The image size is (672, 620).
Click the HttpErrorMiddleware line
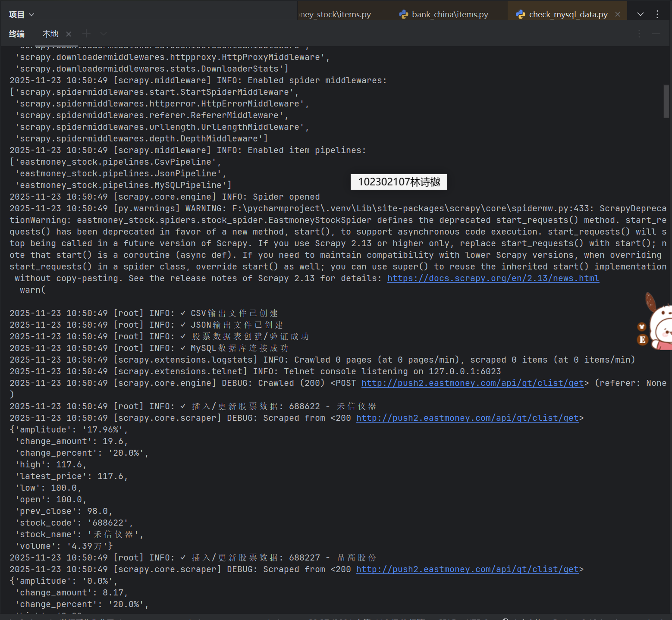(162, 103)
